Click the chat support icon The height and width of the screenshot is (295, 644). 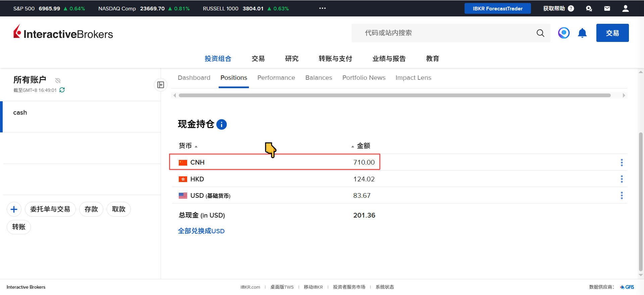pyautogui.click(x=589, y=8)
